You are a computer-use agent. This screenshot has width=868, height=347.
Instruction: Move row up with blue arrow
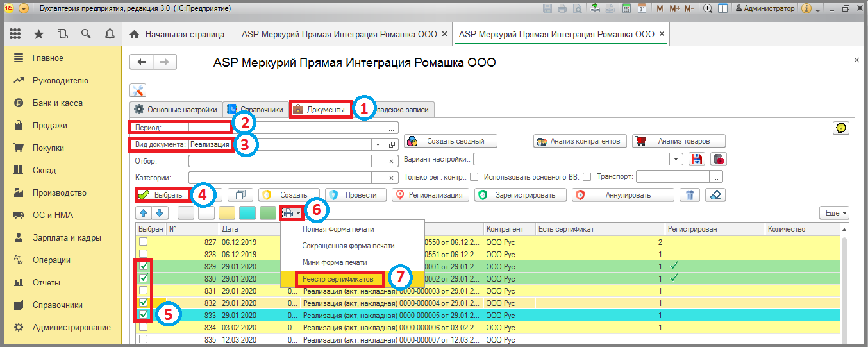(144, 212)
